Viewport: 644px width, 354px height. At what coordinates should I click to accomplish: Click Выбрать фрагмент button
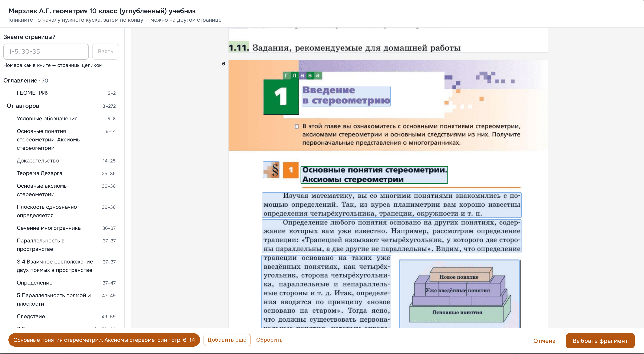pos(600,341)
